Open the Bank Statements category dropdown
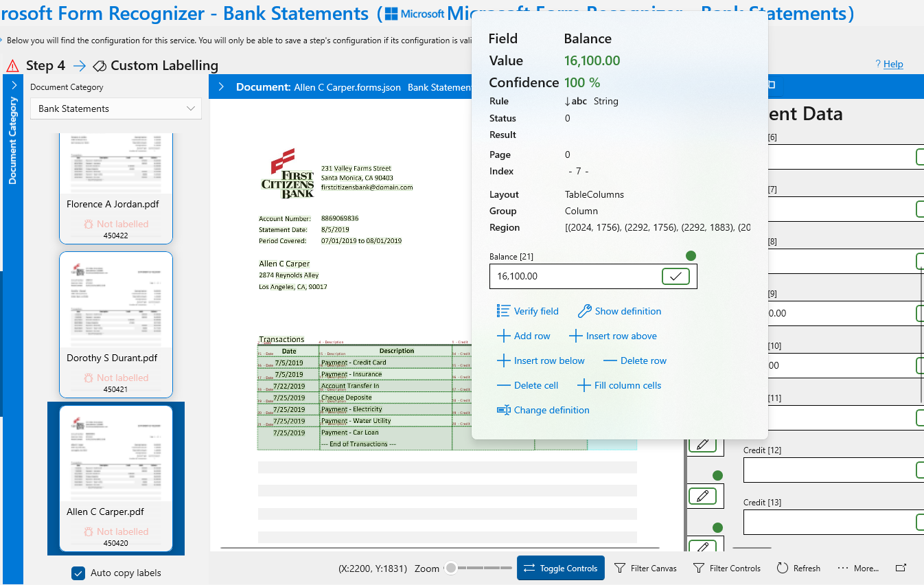This screenshot has width=924, height=585. tap(116, 108)
